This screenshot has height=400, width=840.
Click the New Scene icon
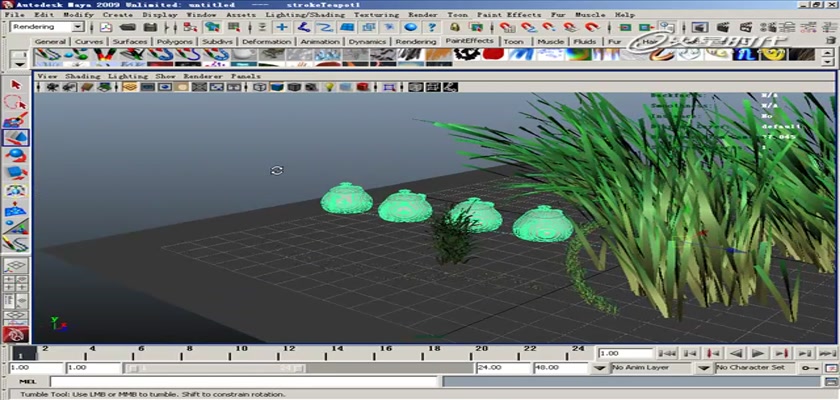point(106,27)
